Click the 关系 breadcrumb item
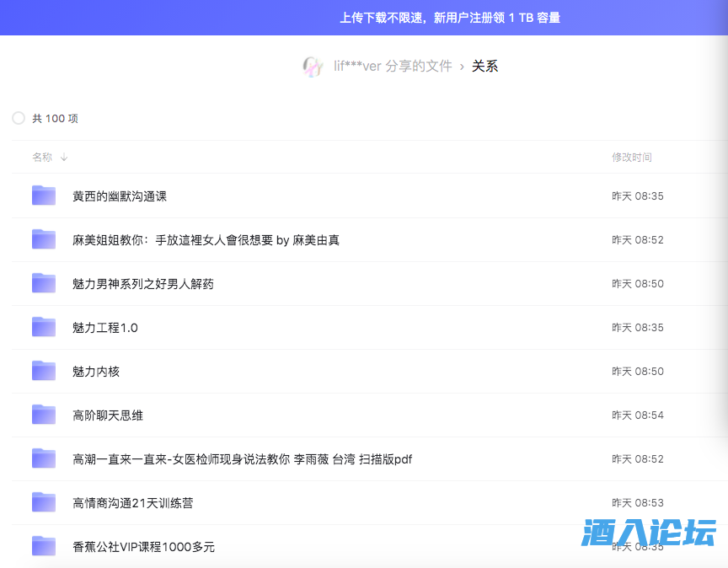 click(485, 67)
